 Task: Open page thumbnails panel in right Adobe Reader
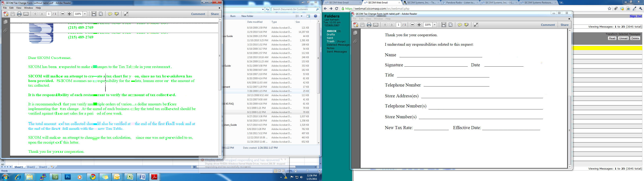point(355,33)
